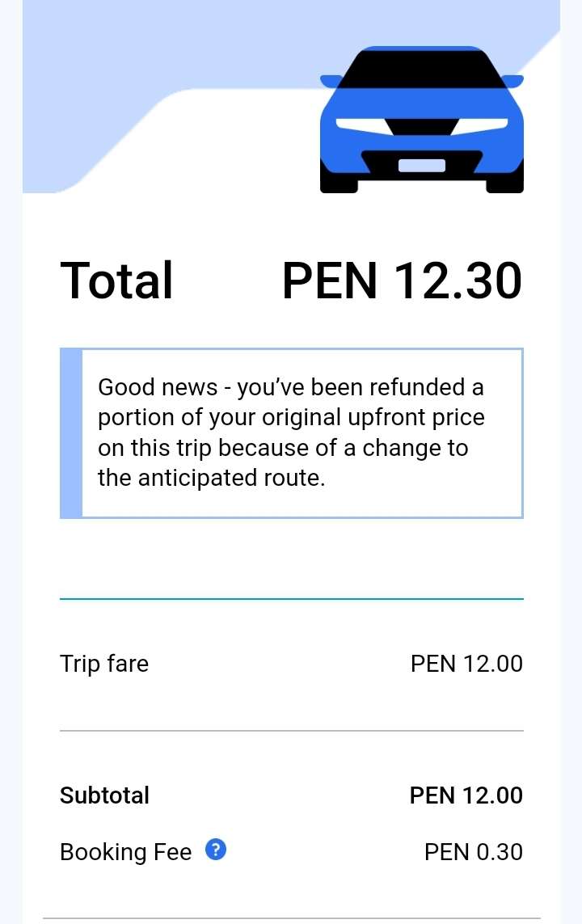Tap the bold Subtotal PEN 12.00 amount
The height and width of the screenshot is (924, 582).
tap(466, 795)
